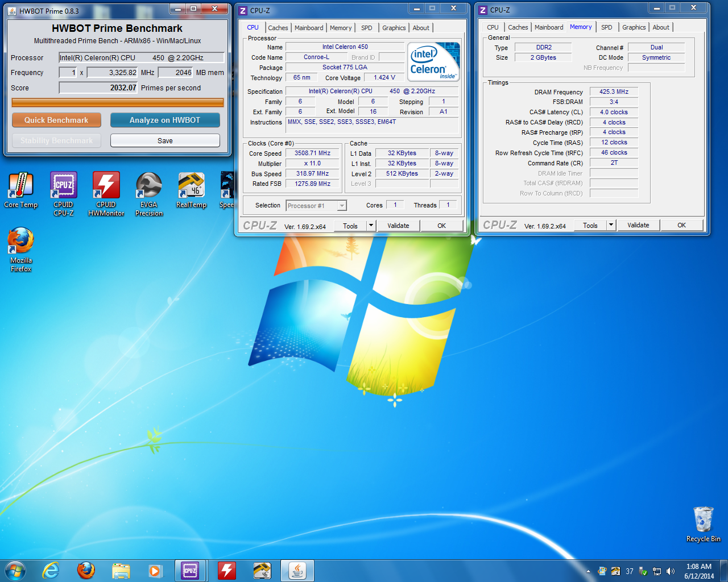Switch to CPU tab in right CPU-Z window
728x582 pixels.
tap(493, 27)
